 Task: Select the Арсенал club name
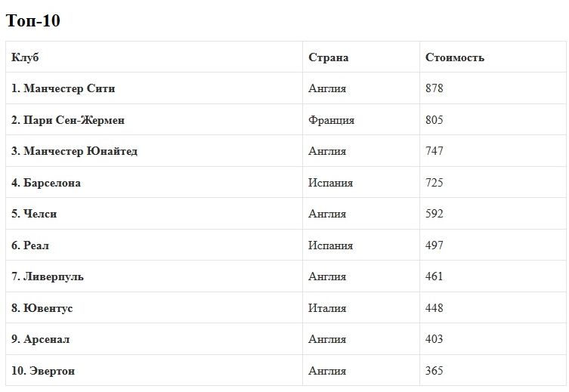(x=41, y=339)
